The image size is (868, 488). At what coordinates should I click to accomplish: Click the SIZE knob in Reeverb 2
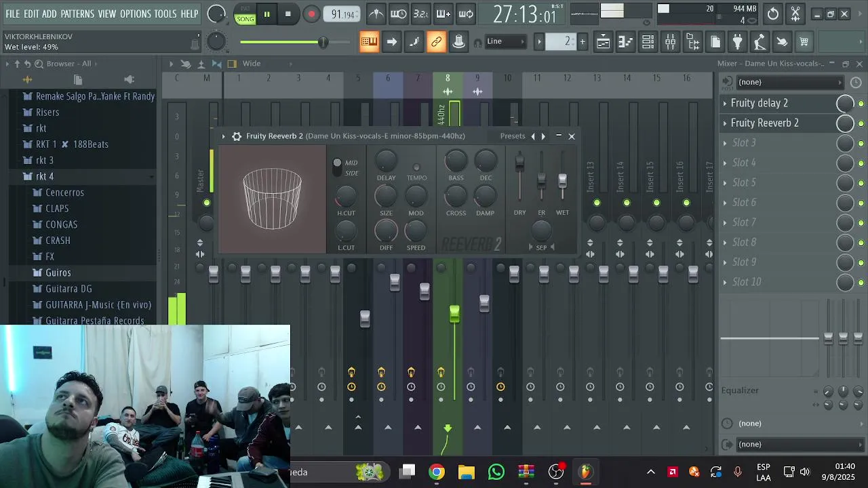(x=386, y=196)
